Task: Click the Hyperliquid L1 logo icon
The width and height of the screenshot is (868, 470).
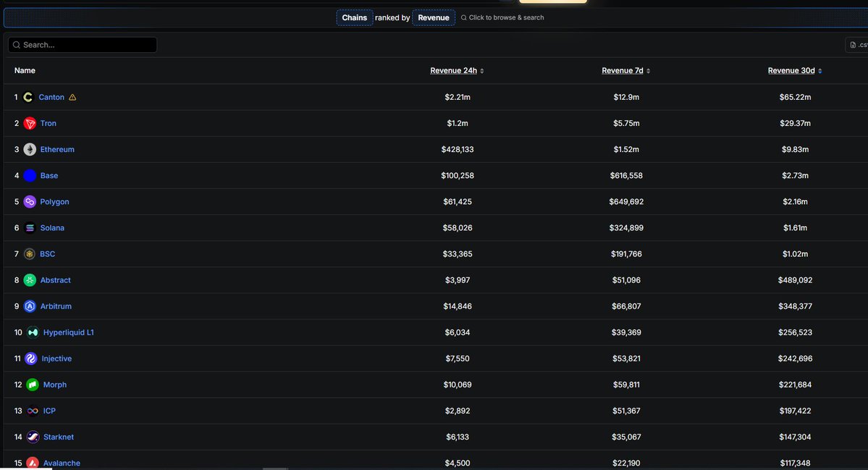Action: [33, 332]
